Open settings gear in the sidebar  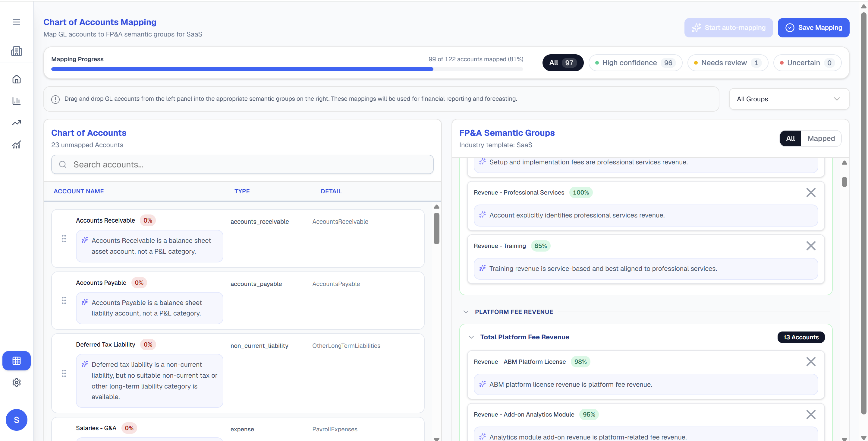pos(17,382)
